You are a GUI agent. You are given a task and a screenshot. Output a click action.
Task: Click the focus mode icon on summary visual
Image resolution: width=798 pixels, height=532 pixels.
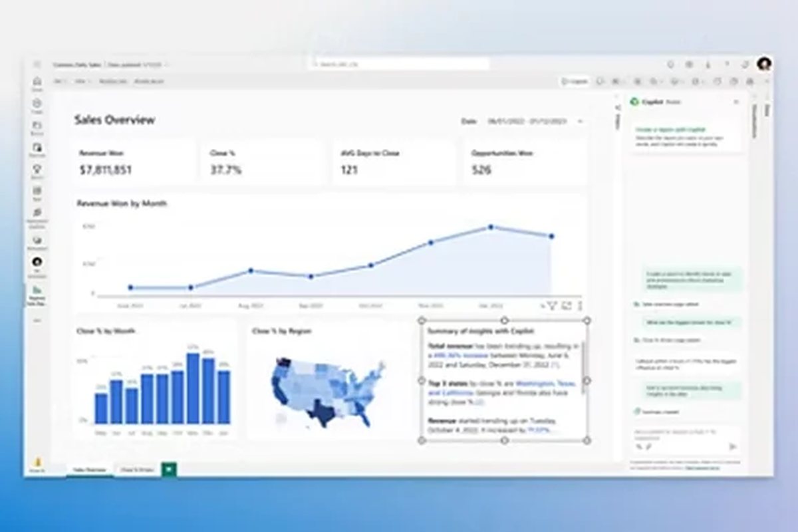[567, 306]
